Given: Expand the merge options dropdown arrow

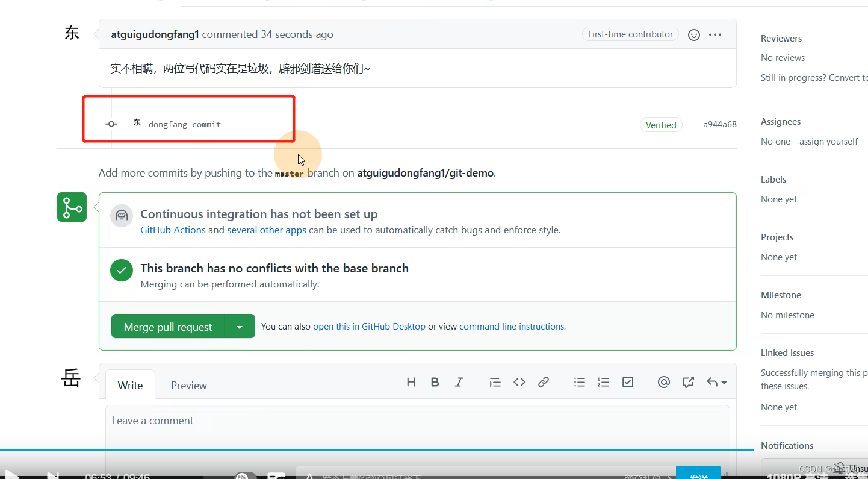Looking at the screenshot, I should [x=240, y=327].
